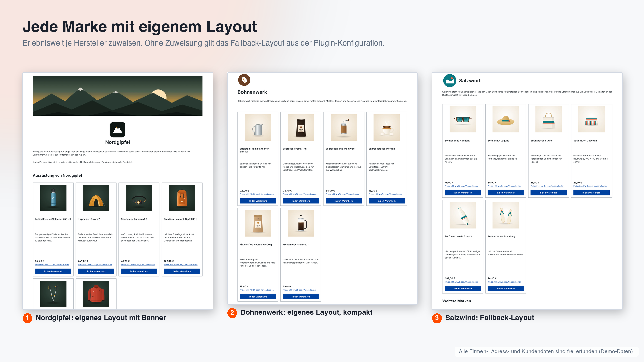Open the Sonnenhut Lagune product title

pos(498,141)
